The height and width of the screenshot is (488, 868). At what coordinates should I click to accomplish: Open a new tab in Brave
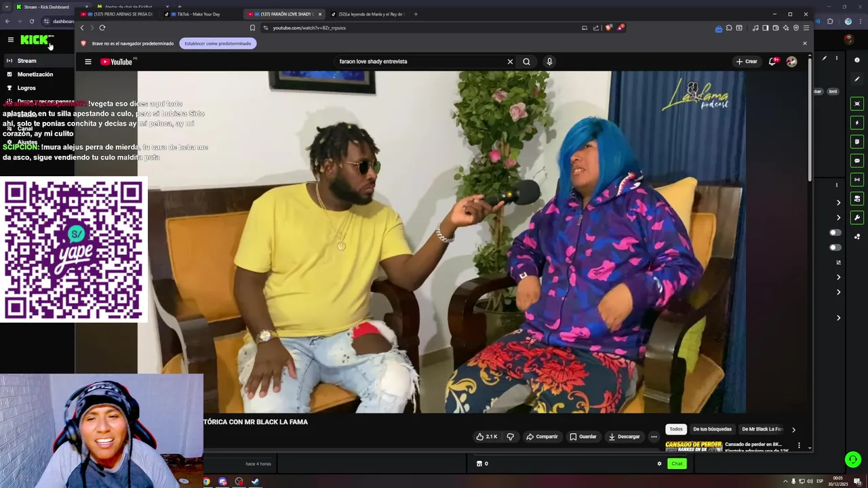tap(416, 14)
